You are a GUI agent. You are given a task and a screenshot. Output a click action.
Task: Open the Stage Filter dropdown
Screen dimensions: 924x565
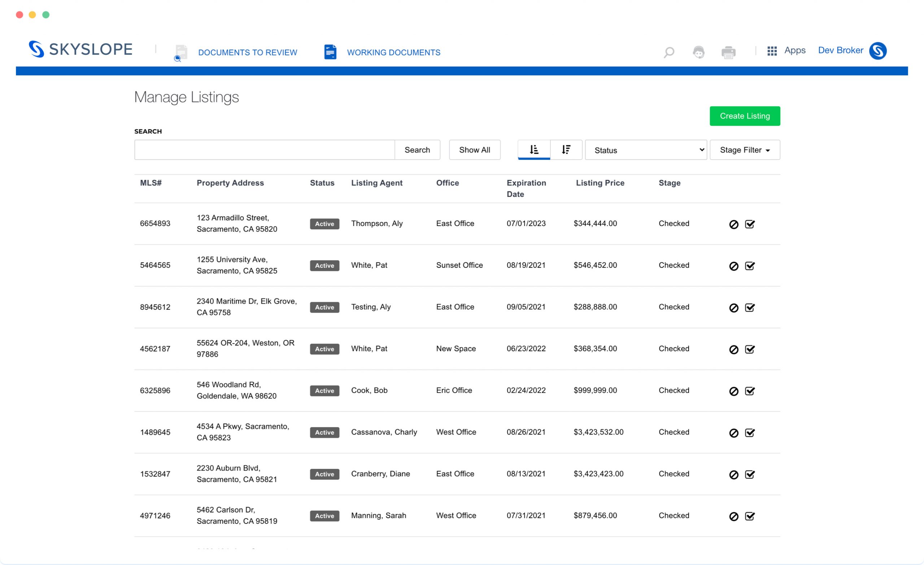click(745, 150)
